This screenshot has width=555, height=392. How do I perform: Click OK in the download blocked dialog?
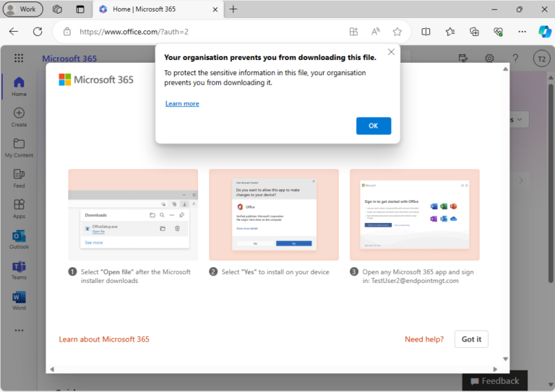pyautogui.click(x=374, y=126)
